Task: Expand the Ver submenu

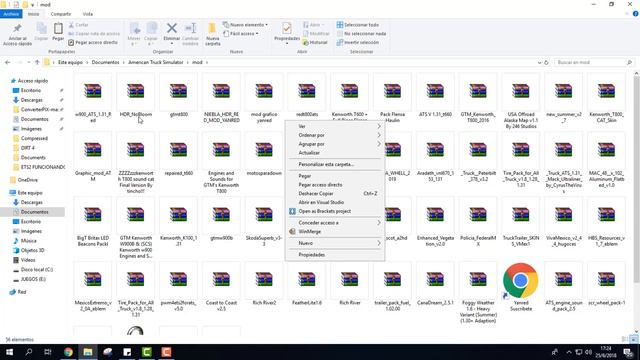Action: 335,127
